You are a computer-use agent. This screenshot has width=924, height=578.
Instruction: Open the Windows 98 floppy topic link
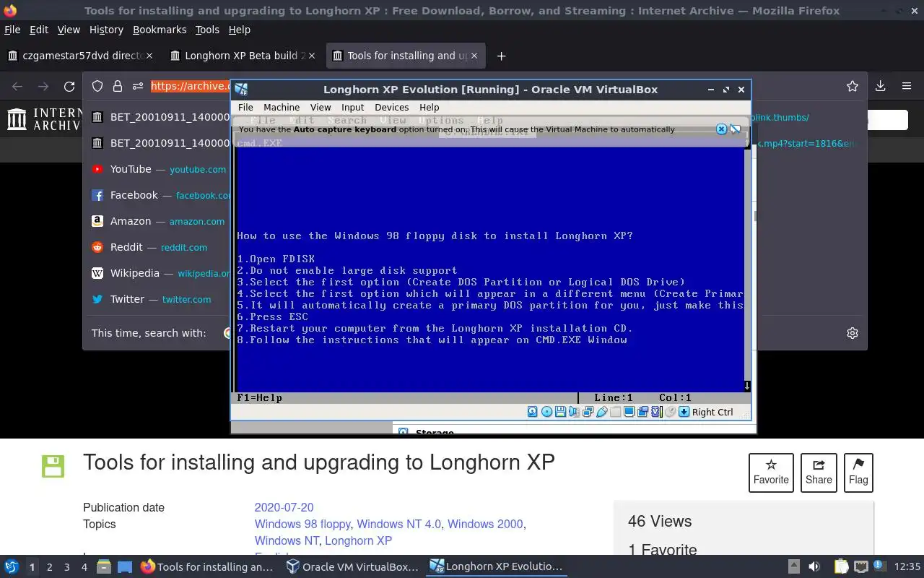[302, 524]
